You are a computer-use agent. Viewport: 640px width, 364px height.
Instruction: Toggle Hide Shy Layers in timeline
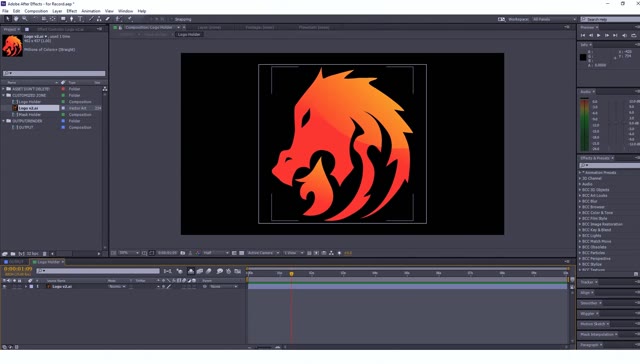(191, 271)
